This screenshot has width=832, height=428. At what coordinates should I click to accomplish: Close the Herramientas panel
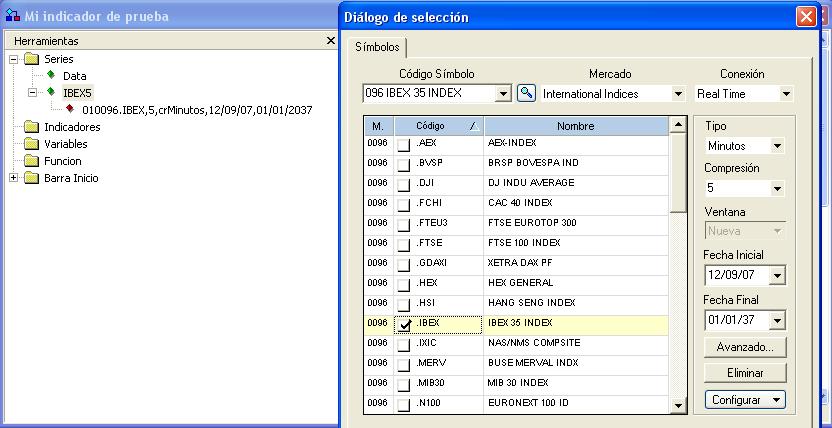coord(331,40)
